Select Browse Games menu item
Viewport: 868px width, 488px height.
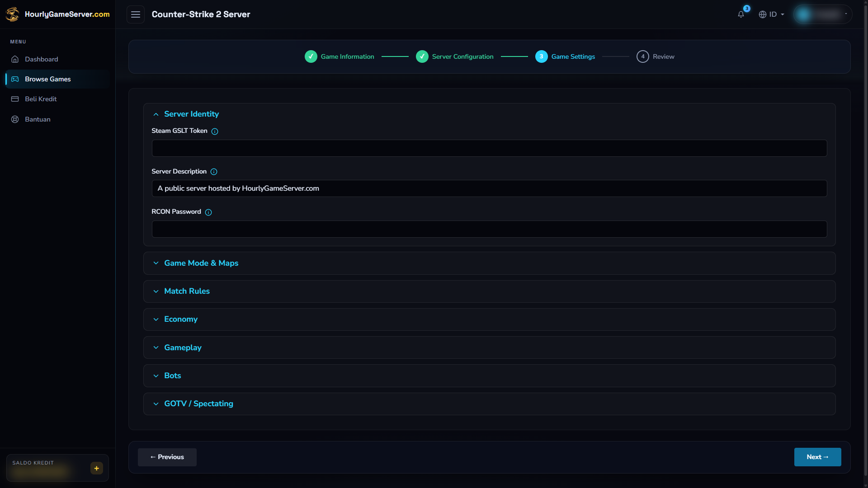tap(57, 79)
